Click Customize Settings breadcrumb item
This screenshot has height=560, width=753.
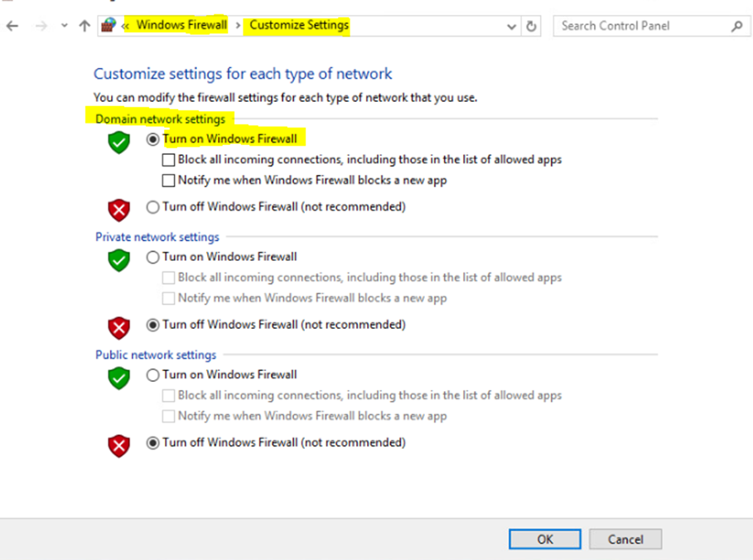pyautogui.click(x=299, y=25)
